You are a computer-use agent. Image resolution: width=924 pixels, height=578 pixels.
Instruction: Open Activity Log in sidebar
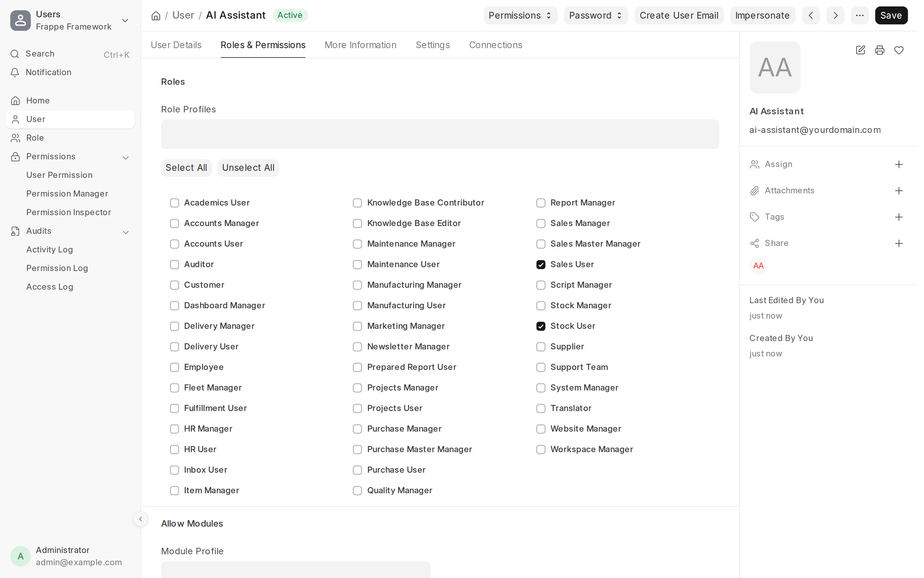tap(50, 250)
